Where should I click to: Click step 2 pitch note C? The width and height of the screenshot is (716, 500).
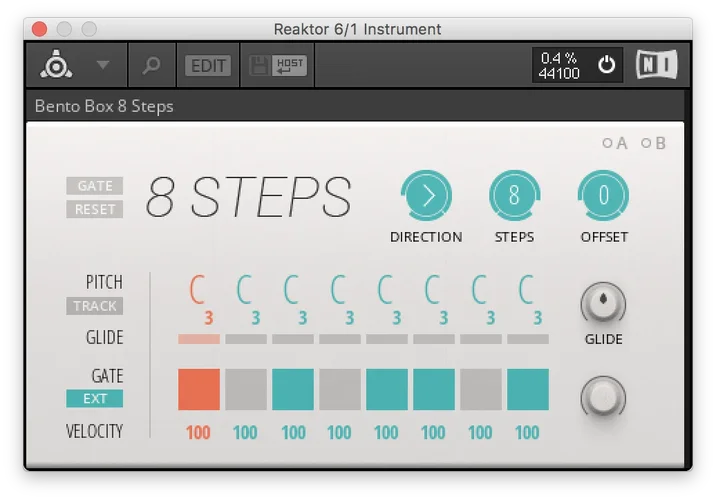click(245, 289)
